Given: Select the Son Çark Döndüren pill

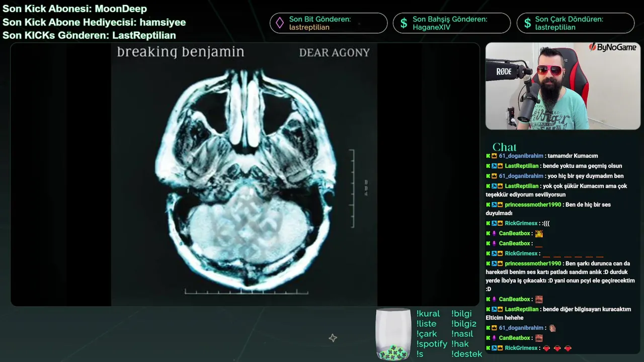Looking at the screenshot, I should point(576,23).
